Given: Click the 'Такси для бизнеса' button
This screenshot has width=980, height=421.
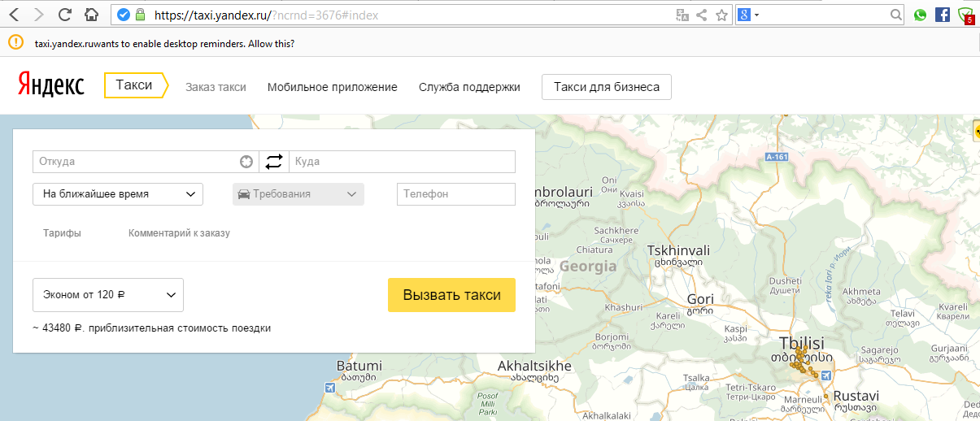Looking at the screenshot, I should point(606,87).
